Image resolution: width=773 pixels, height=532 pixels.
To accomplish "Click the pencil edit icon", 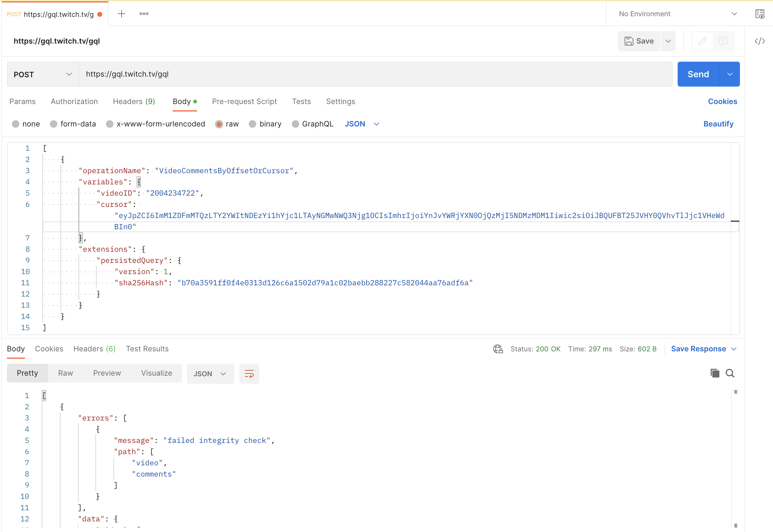I will tap(702, 41).
